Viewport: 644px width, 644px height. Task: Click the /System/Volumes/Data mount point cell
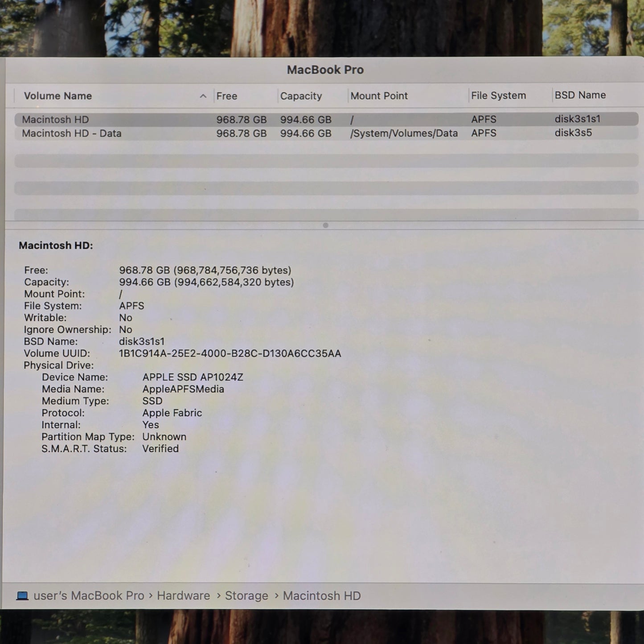[x=404, y=133]
